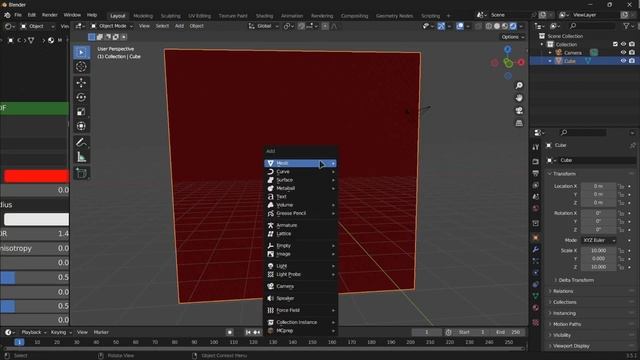Click the Scale X value field
The height and width of the screenshot is (360, 640).
pos(598,251)
